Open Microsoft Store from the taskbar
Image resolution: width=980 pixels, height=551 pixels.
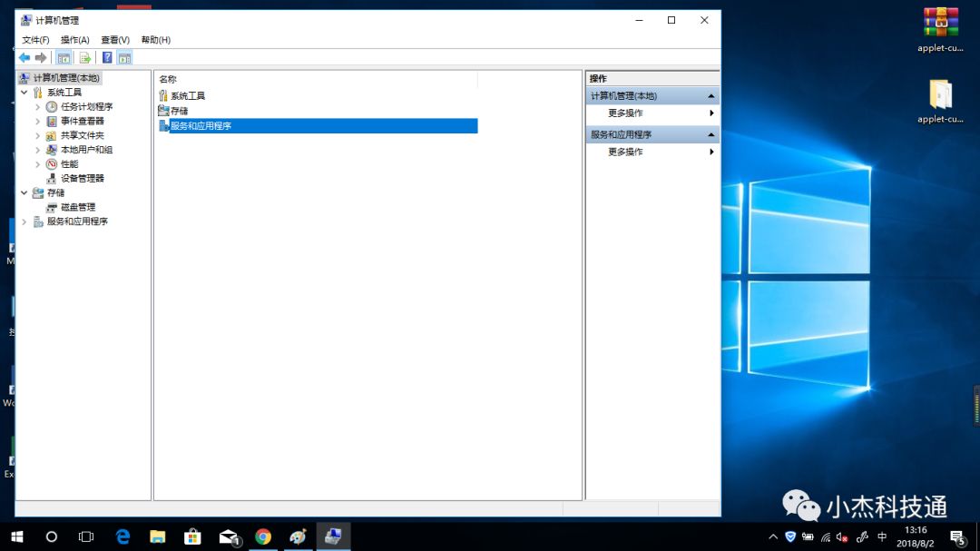(192, 536)
